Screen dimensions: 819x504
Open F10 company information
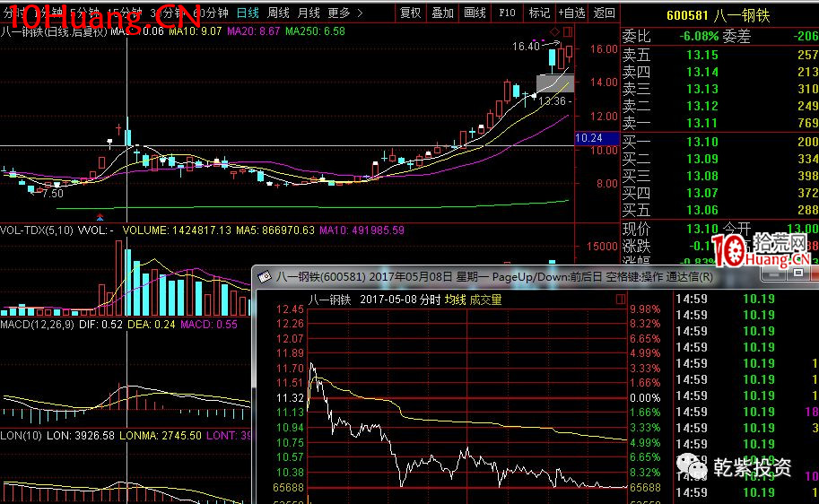pos(507,13)
